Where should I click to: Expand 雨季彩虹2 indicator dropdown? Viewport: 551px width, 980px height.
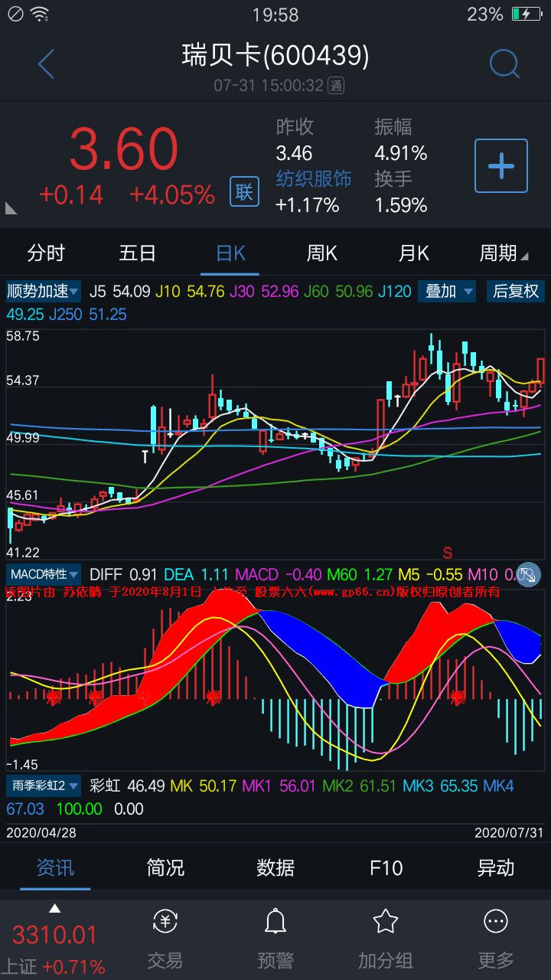tap(44, 786)
